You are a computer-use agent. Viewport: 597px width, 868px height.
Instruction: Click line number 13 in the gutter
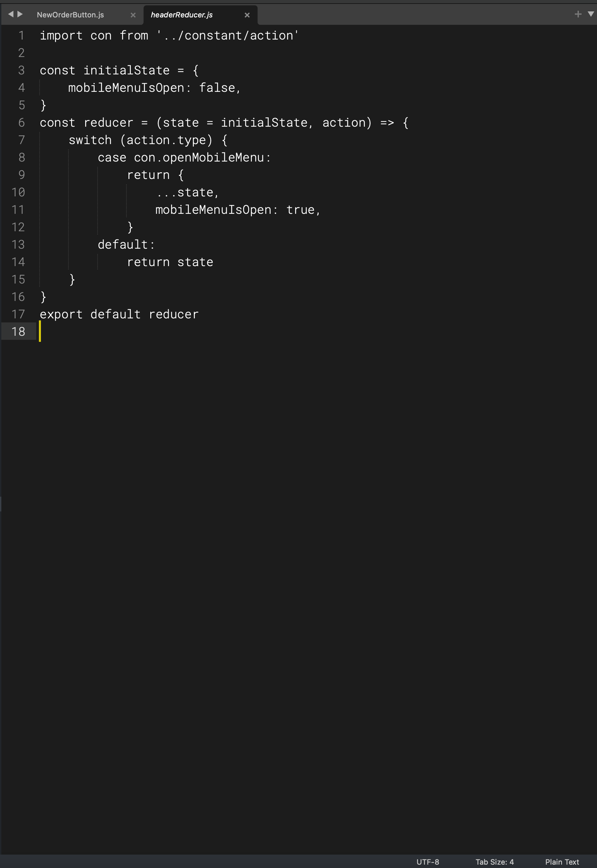click(18, 244)
